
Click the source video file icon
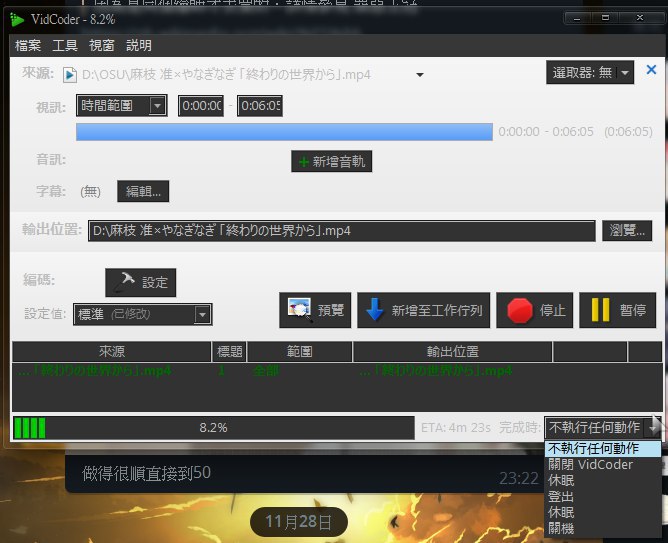click(x=70, y=75)
